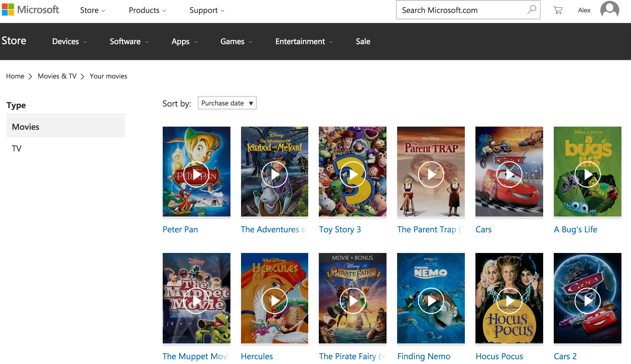Image resolution: width=631 pixels, height=364 pixels.
Task: Switch to the TV type filter
Action: coord(16,148)
